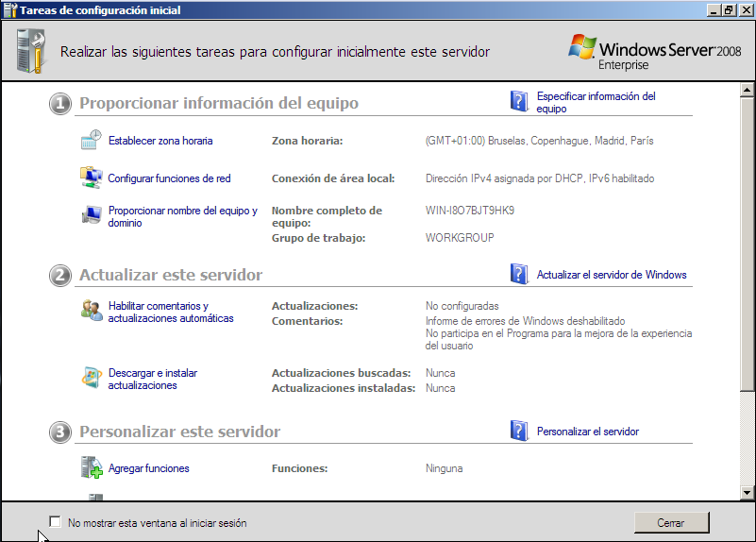The height and width of the screenshot is (542, 756).
Task: Click Informe de errores de Windows deshabilitado text
Action: tap(525, 321)
